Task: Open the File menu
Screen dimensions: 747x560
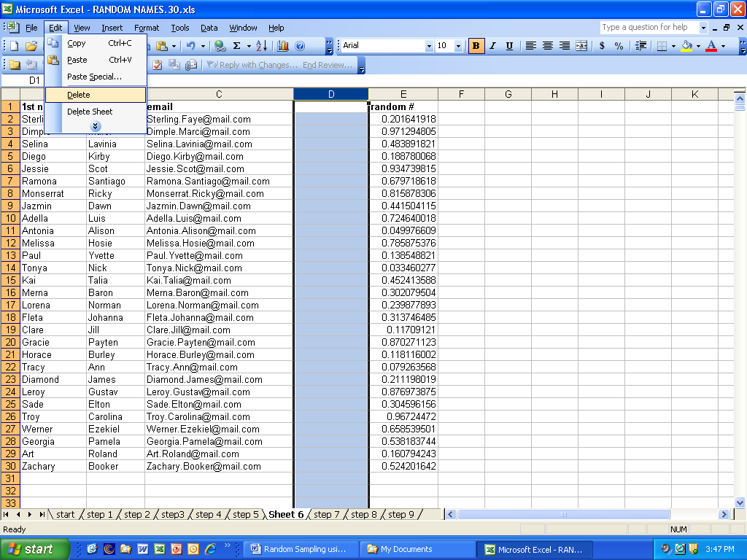Action: (x=31, y=28)
